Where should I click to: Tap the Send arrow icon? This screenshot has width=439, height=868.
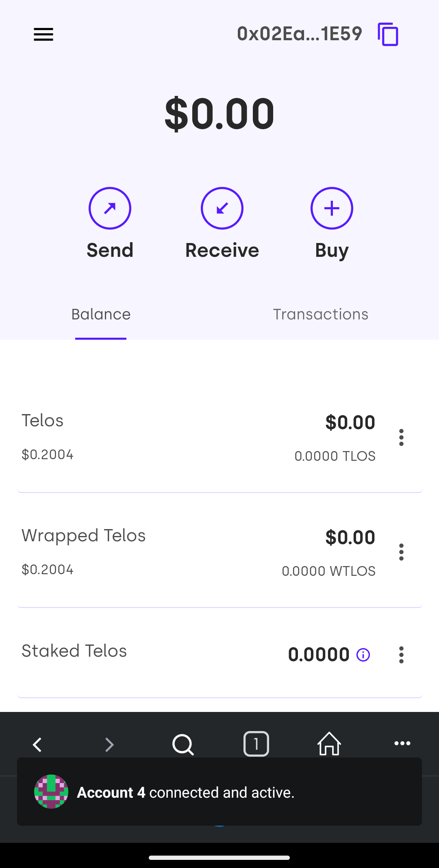coord(110,208)
